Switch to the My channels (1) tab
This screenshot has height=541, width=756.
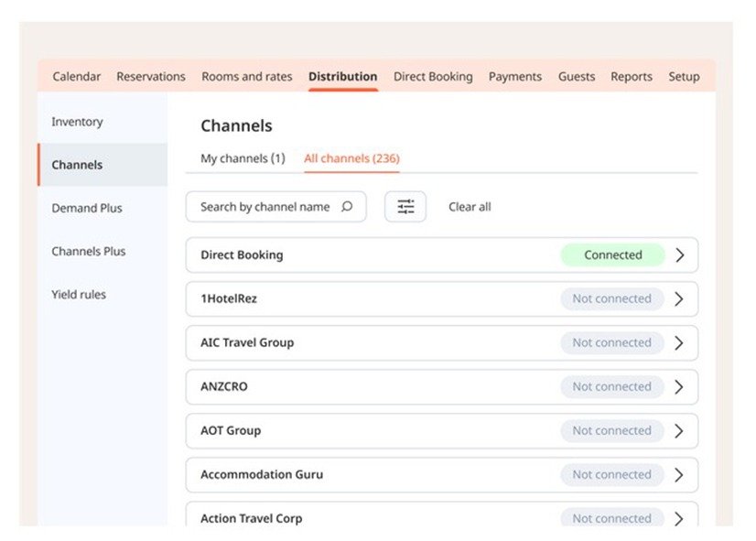[241, 157]
